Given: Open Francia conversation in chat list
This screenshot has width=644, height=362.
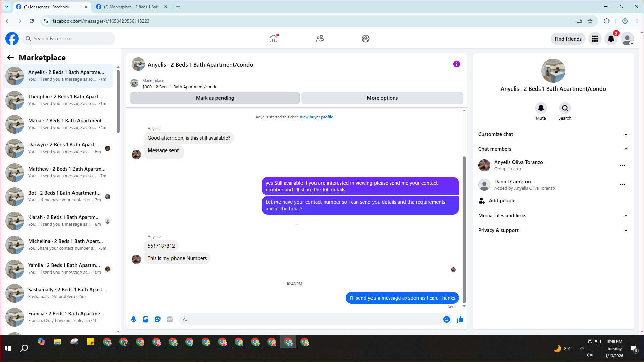Looking at the screenshot, I should 58,317.
